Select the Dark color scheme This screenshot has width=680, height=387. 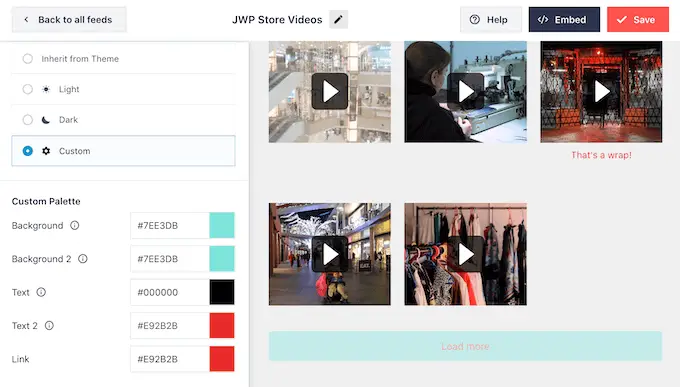(x=123, y=120)
